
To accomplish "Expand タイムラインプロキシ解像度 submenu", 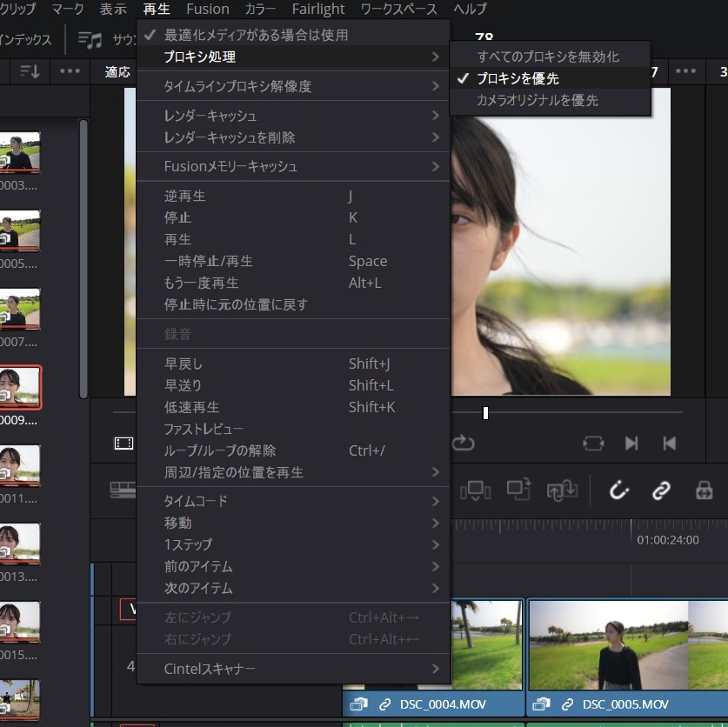I will tap(293, 86).
